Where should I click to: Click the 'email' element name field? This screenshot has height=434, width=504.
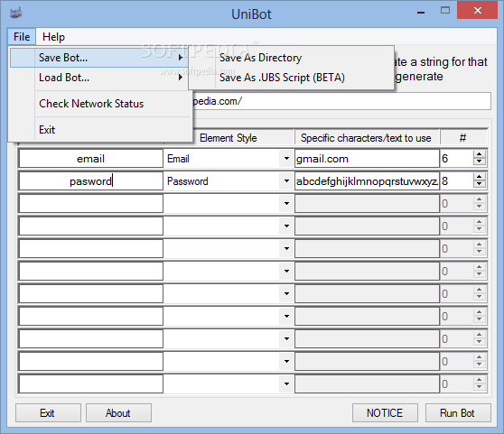[x=90, y=159]
